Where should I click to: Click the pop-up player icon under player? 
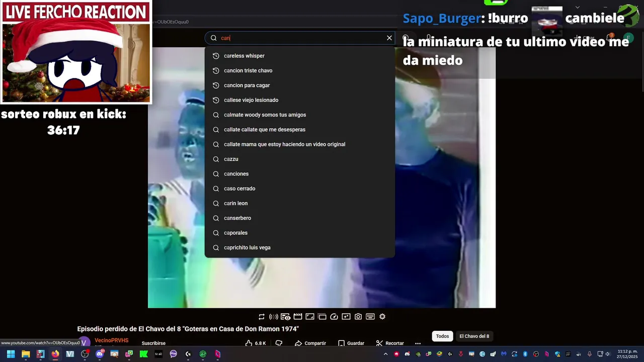coord(322,317)
